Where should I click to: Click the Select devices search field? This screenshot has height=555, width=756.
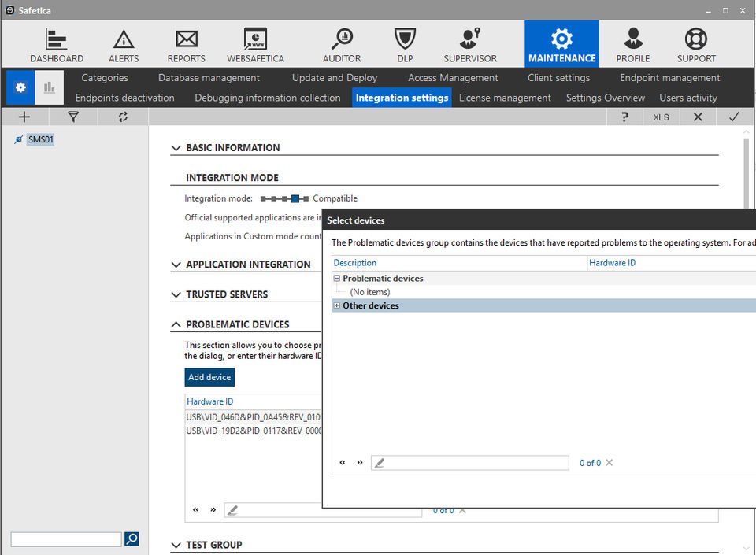pyautogui.click(x=469, y=463)
